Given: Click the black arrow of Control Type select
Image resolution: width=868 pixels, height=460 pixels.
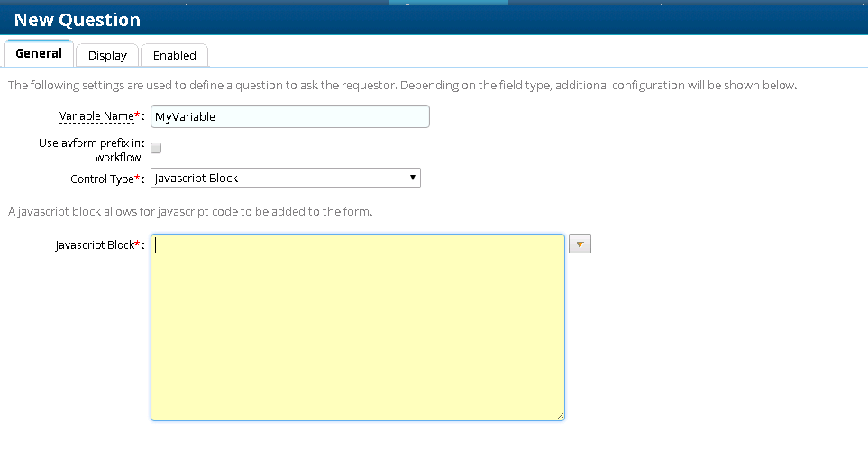Looking at the screenshot, I should click(x=413, y=178).
